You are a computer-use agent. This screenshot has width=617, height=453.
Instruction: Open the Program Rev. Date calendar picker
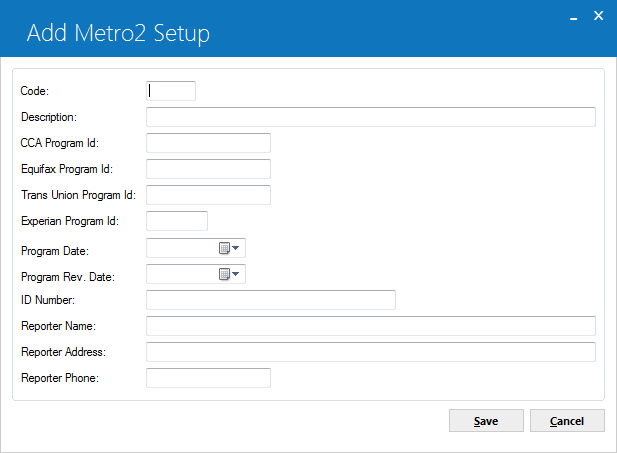pyautogui.click(x=229, y=274)
